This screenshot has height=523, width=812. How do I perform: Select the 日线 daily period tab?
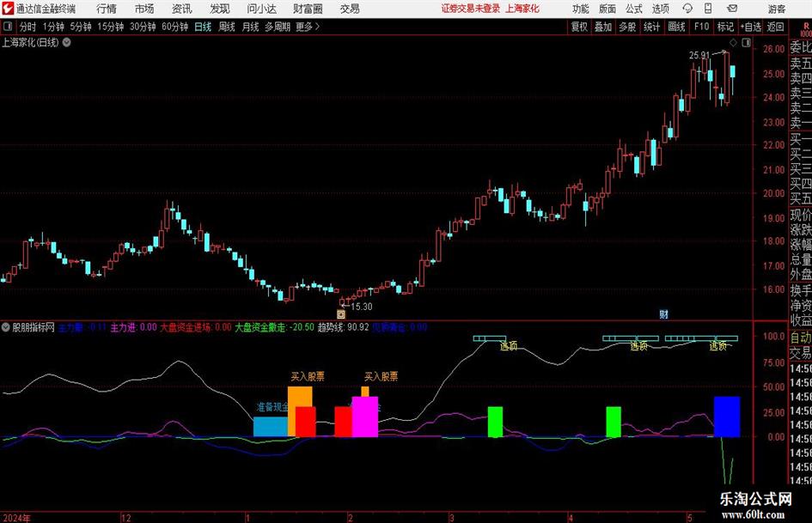[203, 27]
